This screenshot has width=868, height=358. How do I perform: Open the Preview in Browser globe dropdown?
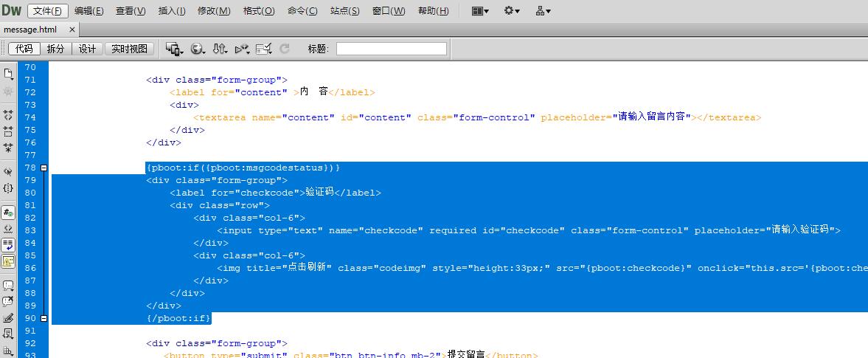[x=198, y=49]
